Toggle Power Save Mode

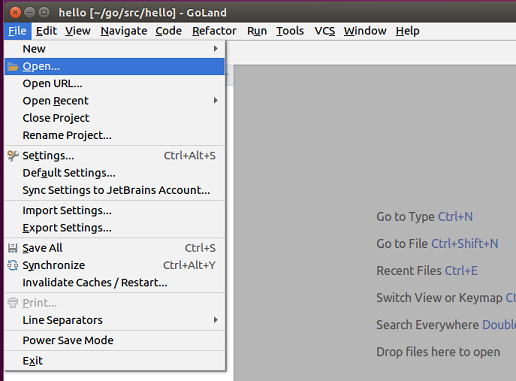pyautogui.click(x=115, y=340)
